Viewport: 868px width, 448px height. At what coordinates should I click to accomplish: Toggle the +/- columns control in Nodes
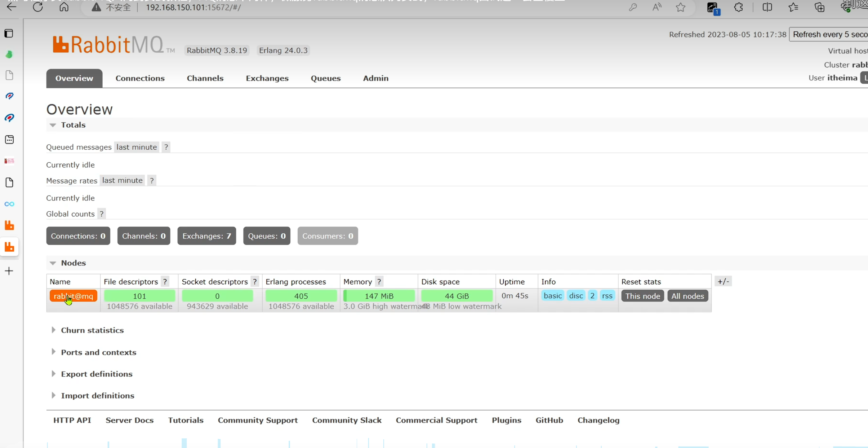click(723, 281)
